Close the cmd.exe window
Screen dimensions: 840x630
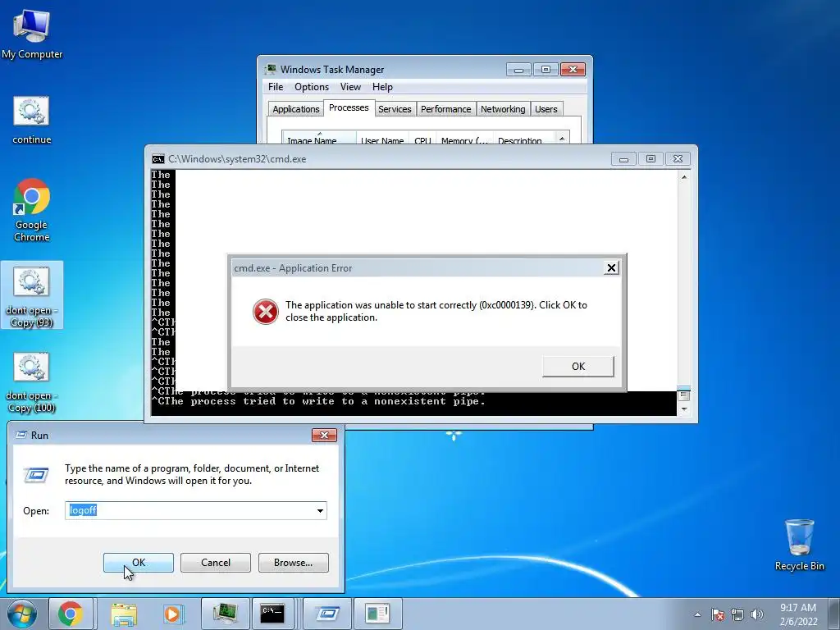pos(678,159)
